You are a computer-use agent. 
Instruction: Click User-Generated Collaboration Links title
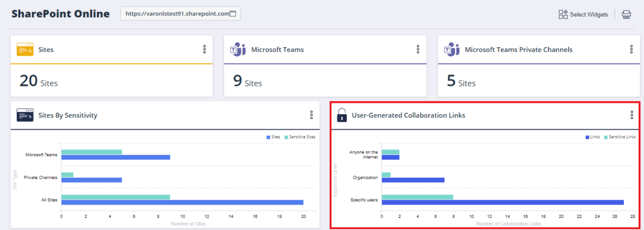(408, 115)
